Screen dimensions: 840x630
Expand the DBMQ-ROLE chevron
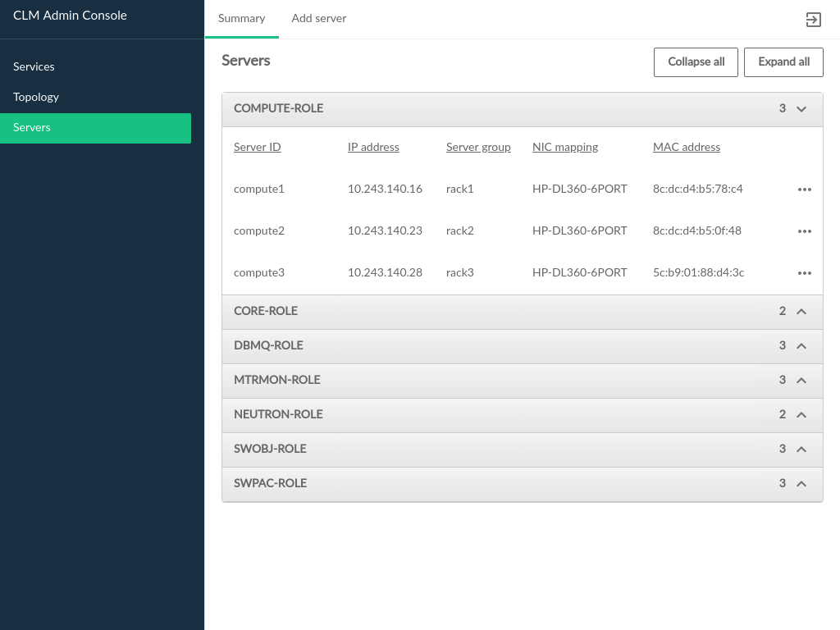point(801,346)
